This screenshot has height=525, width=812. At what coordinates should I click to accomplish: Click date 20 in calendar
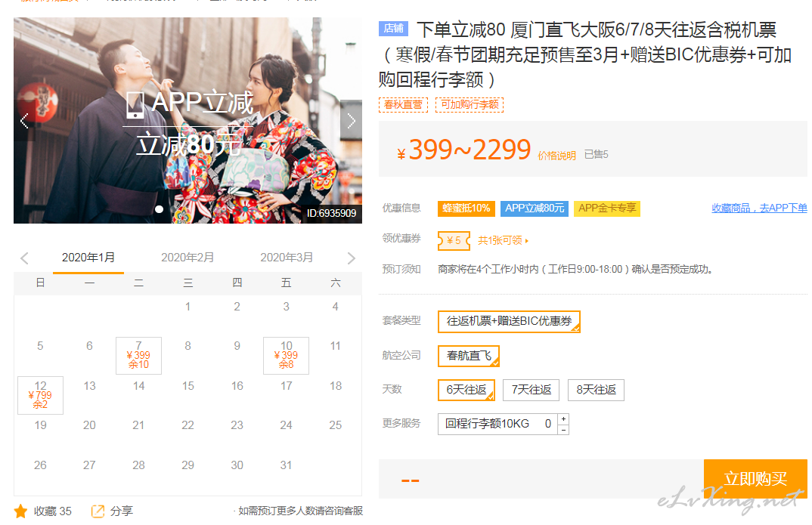89,425
